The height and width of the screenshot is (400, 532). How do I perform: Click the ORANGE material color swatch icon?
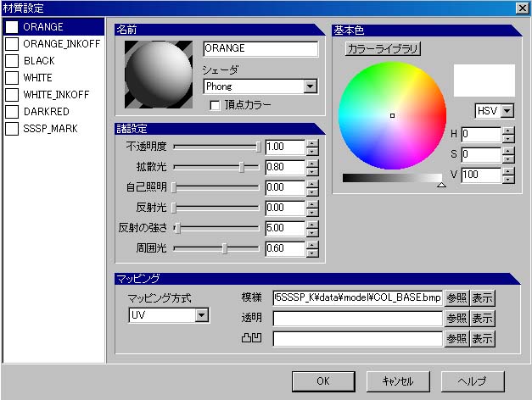coord(12,27)
